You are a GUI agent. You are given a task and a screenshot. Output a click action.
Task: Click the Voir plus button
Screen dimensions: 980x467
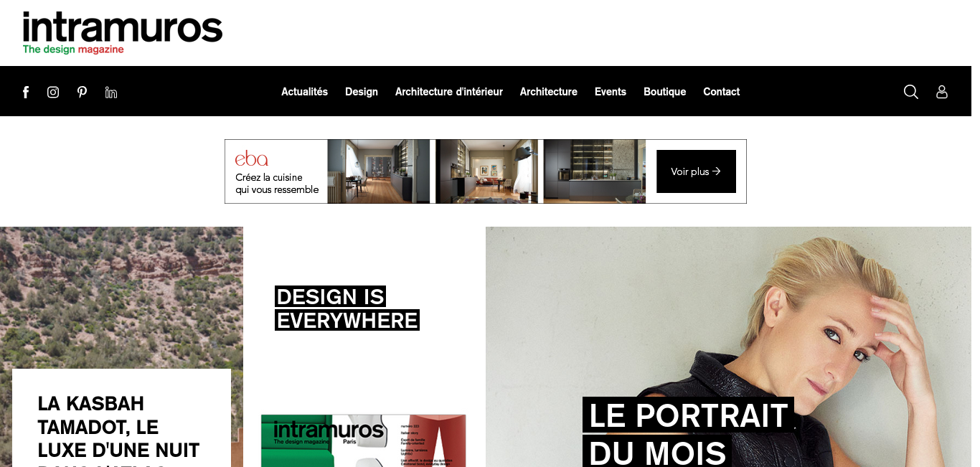696,171
